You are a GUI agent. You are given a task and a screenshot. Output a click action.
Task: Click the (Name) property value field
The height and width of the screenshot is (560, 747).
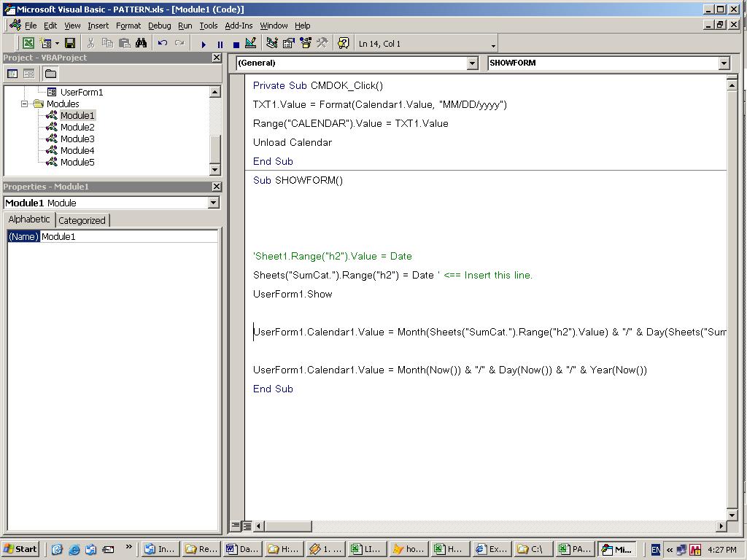(x=128, y=236)
